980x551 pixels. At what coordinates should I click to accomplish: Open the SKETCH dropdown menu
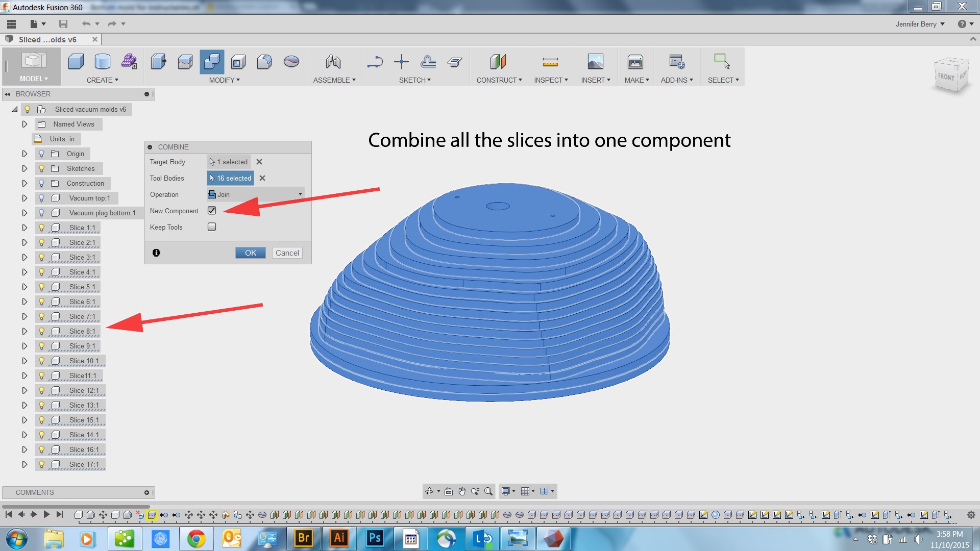414,80
